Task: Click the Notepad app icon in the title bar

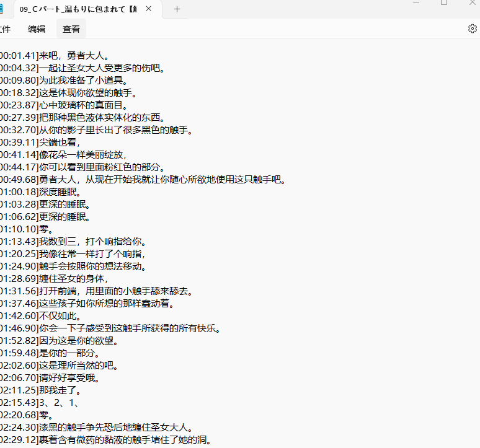Action: 1,9
